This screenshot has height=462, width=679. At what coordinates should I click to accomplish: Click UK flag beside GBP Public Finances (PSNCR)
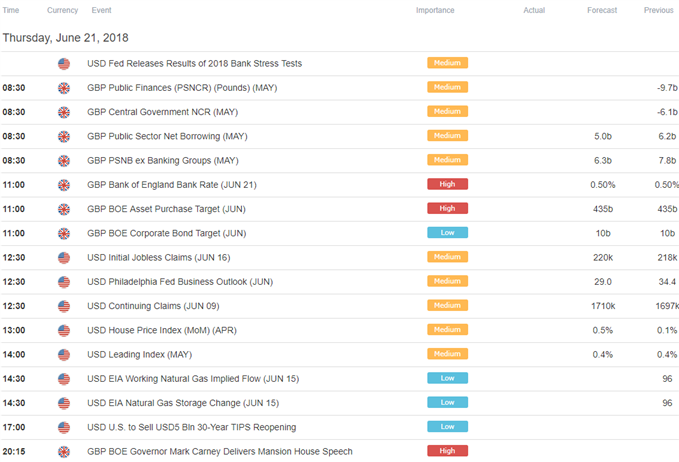pyautogui.click(x=64, y=88)
